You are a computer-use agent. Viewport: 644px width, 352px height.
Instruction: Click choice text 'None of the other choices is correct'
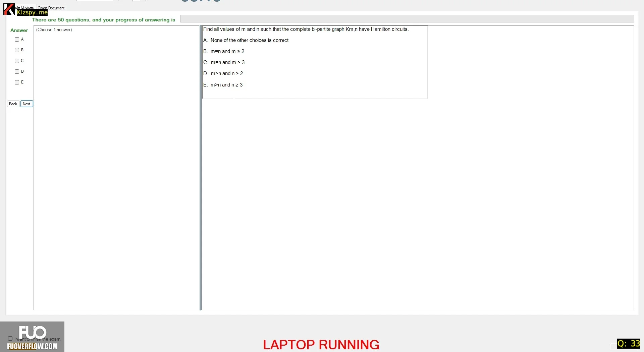point(250,40)
